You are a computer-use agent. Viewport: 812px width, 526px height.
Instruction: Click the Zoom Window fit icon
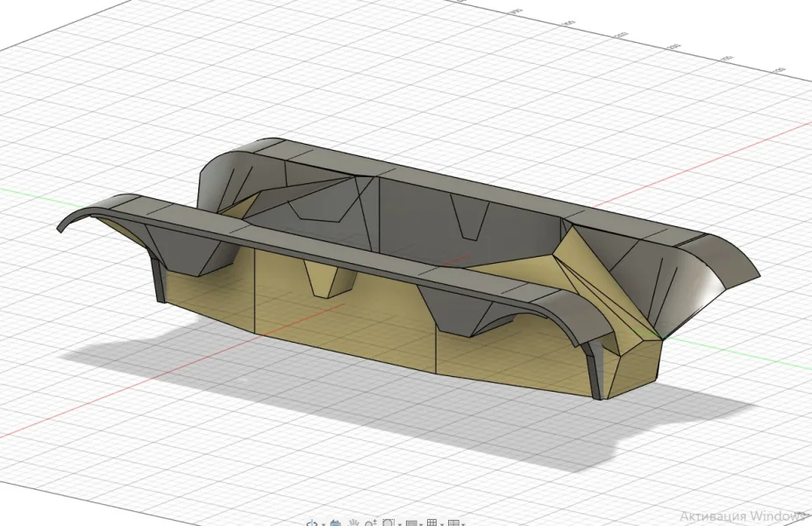(x=388, y=522)
